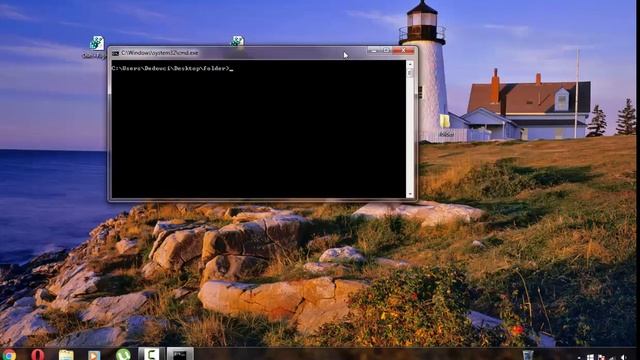Open uTorrent from the taskbar

[x=123, y=354]
